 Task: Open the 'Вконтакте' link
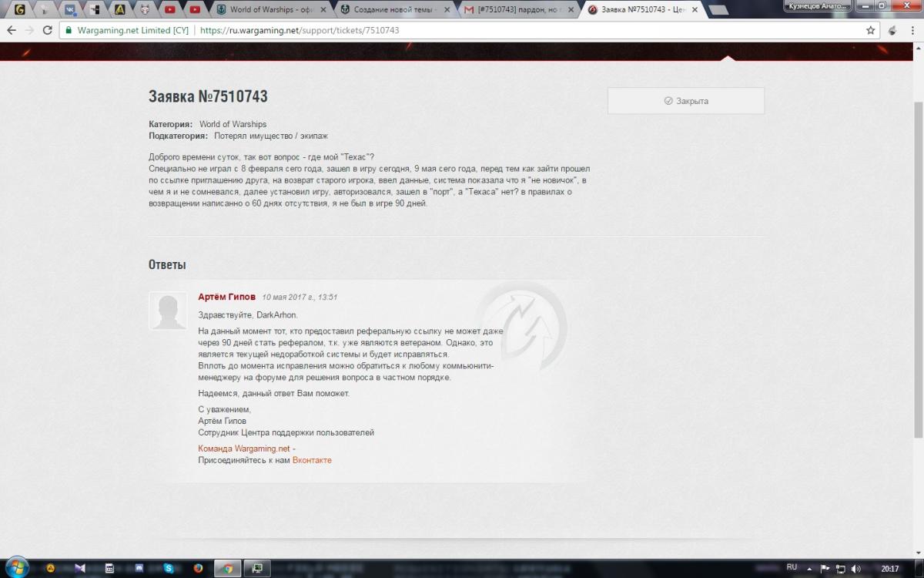[x=312, y=460]
